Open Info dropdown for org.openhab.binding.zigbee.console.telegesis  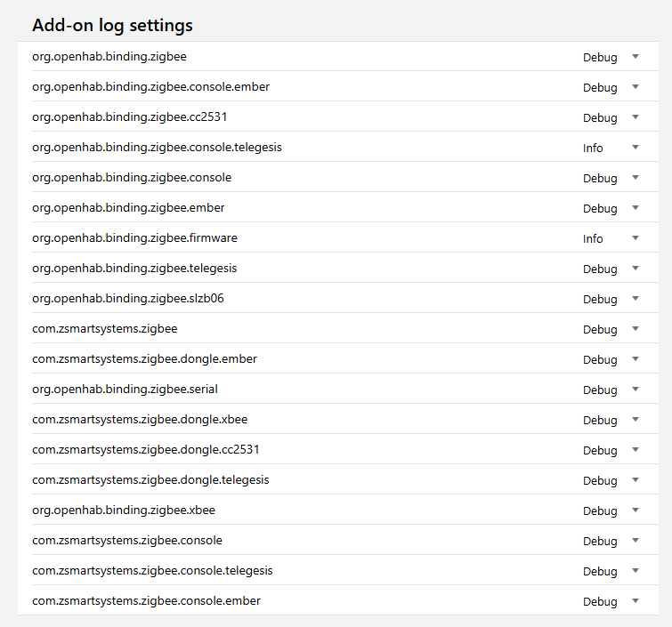point(611,148)
